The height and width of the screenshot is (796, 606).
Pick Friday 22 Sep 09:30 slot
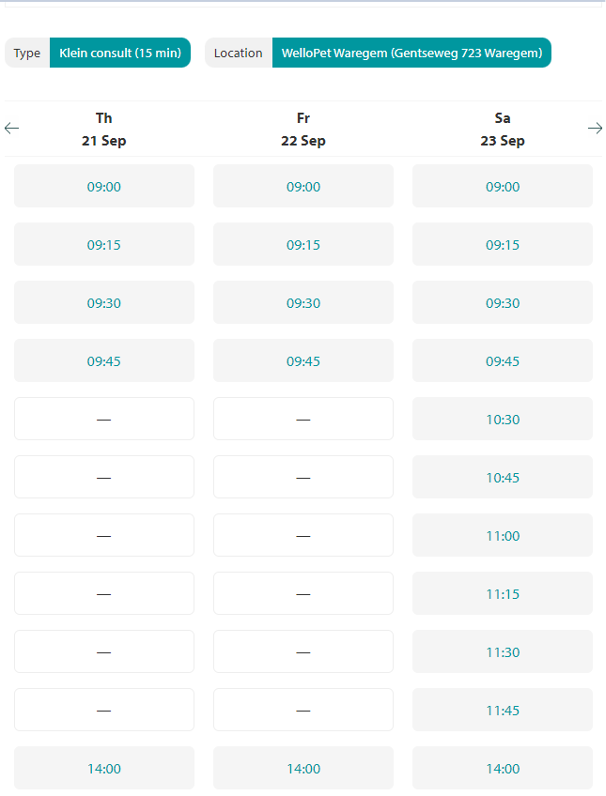[x=303, y=303]
